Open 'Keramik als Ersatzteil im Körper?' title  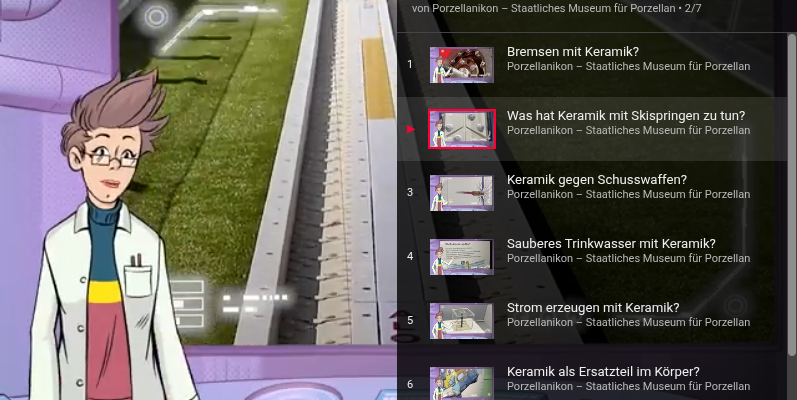click(x=603, y=371)
